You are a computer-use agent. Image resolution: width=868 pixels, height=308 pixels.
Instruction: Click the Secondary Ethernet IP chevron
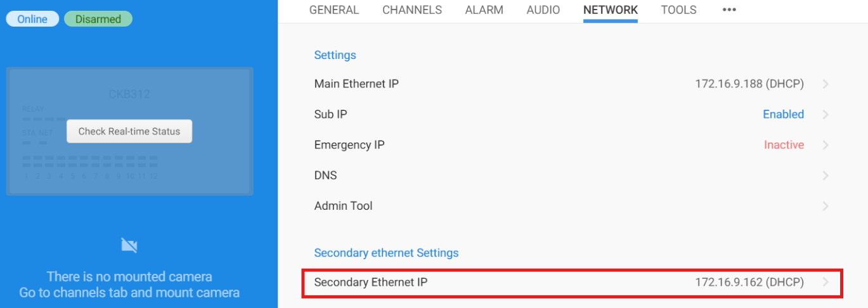[826, 282]
